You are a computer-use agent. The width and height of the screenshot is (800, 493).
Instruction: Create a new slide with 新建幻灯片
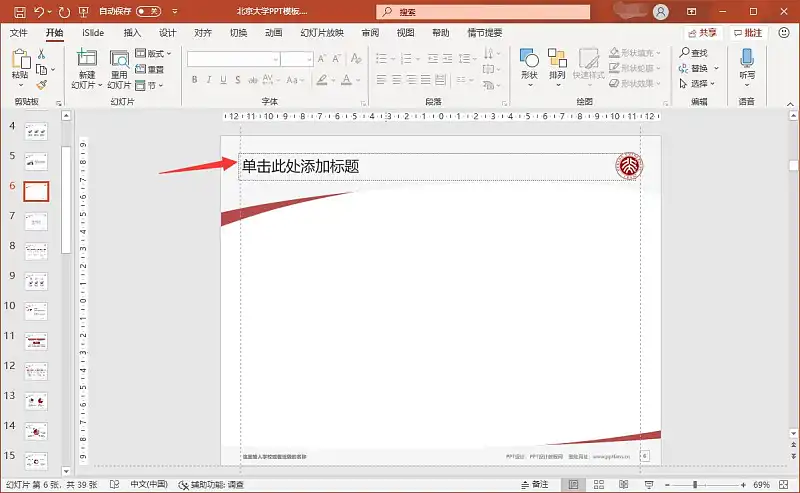click(87, 68)
